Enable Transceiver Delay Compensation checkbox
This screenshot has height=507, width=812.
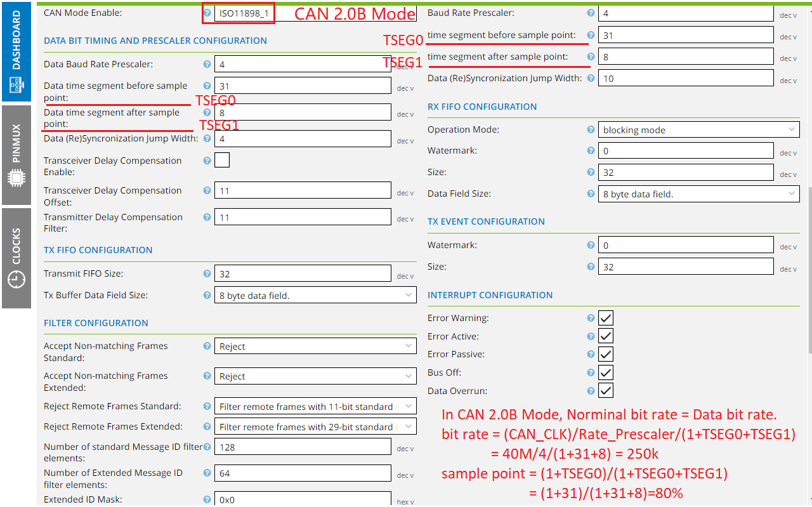click(222, 160)
